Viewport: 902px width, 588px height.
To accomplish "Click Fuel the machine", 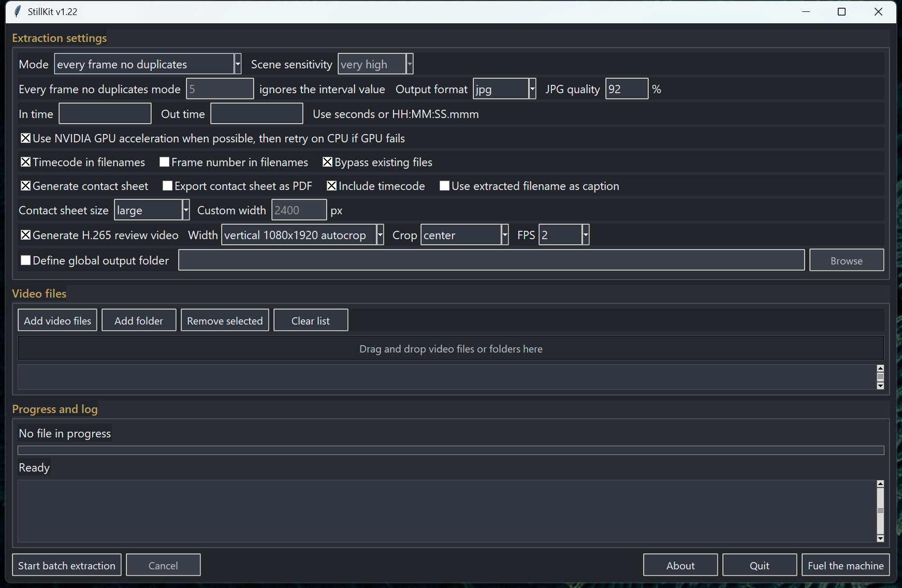I will click(x=846, y=565).
